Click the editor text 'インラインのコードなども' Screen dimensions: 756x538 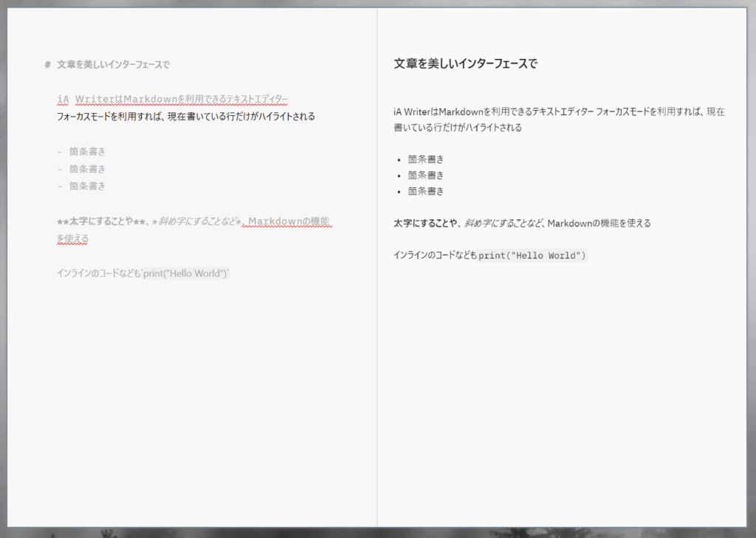pyautogui.click(x=98, y=273)
